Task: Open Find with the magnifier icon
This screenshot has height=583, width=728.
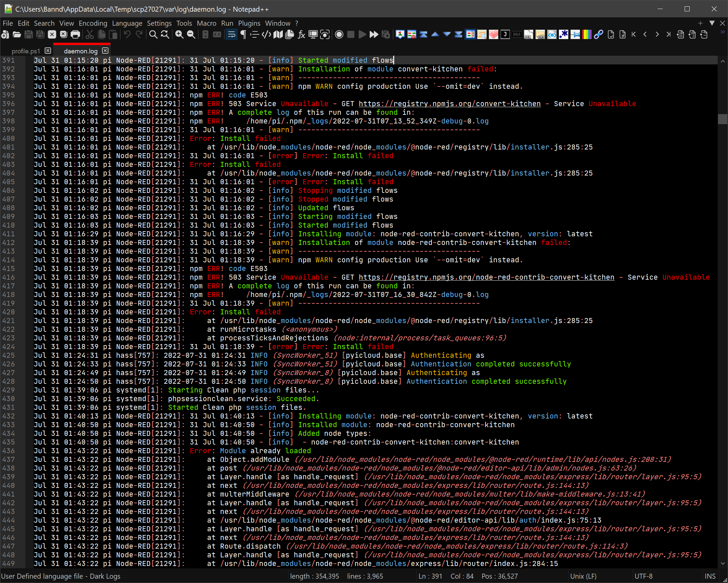Action: 153,34
